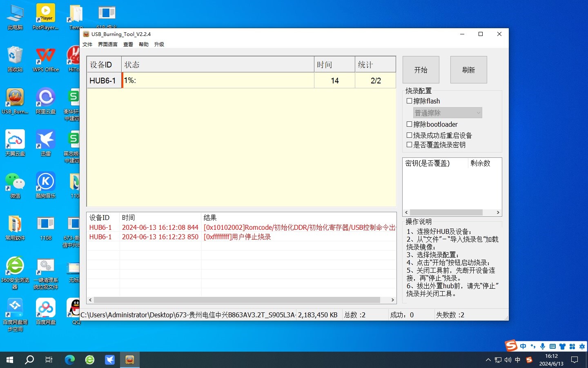Open the 界面语言 menu
Screen dimensions: 588x368
pyautogui.click(x=108, y=44)
